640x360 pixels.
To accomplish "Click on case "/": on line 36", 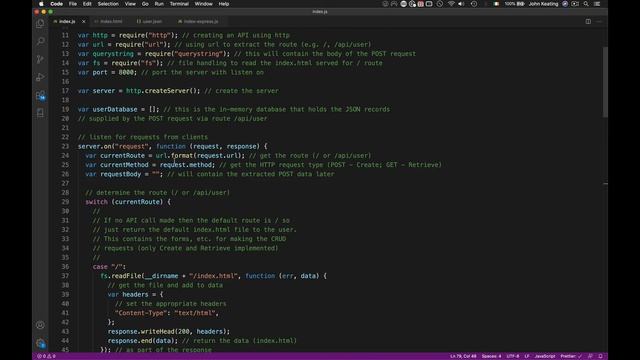I will 109,267.
